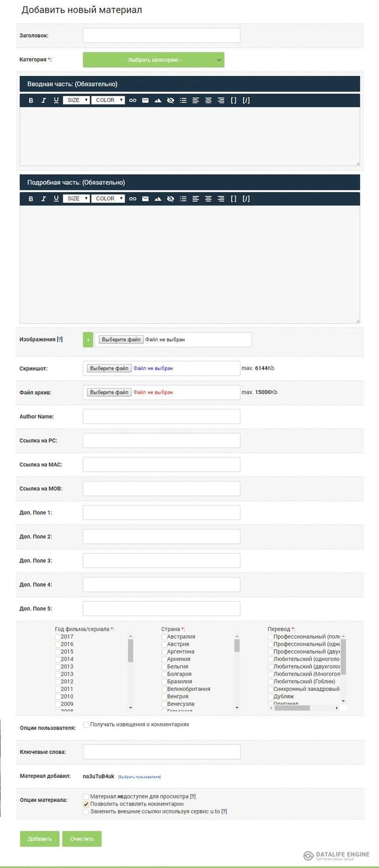379x868 pixels.
Task: Open the Выбрать категорию dropdown
Action: pos(154,60)
